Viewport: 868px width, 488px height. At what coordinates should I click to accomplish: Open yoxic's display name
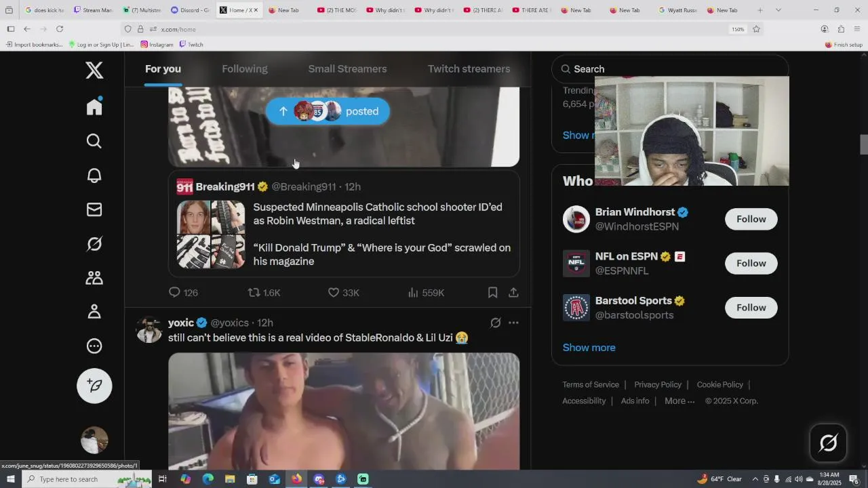[x=181, y=323]
